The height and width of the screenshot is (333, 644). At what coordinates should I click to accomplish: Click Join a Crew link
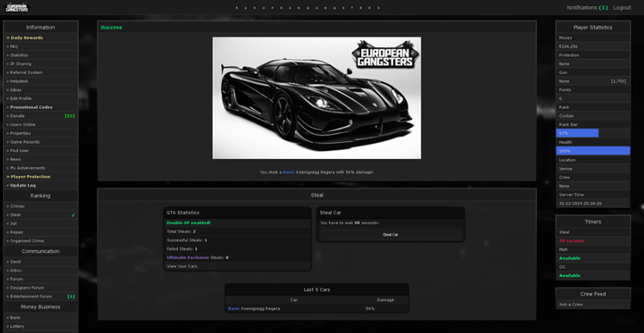coord(571,304)
